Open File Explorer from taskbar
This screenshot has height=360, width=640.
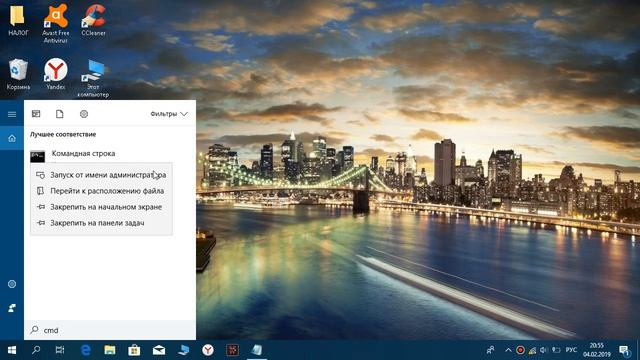(109, 350)
